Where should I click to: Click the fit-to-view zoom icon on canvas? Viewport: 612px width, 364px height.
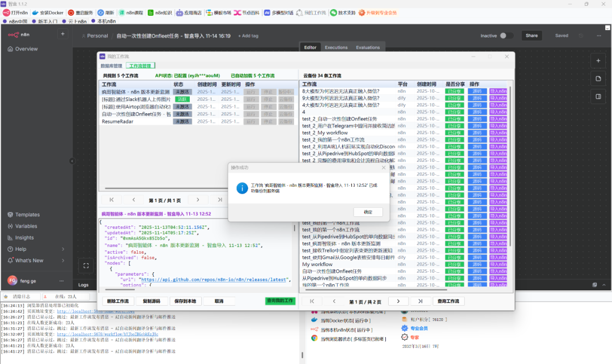(86, 266)
